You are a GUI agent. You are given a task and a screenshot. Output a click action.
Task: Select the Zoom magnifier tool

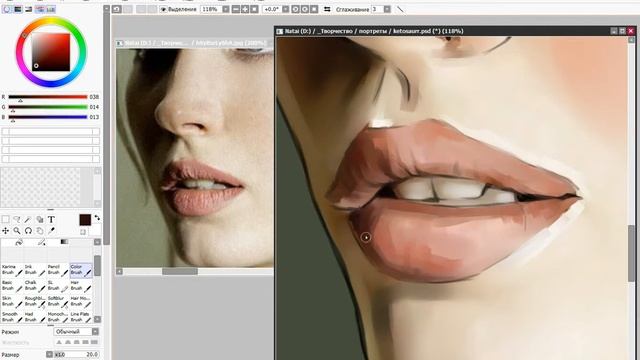pos(17,231)
